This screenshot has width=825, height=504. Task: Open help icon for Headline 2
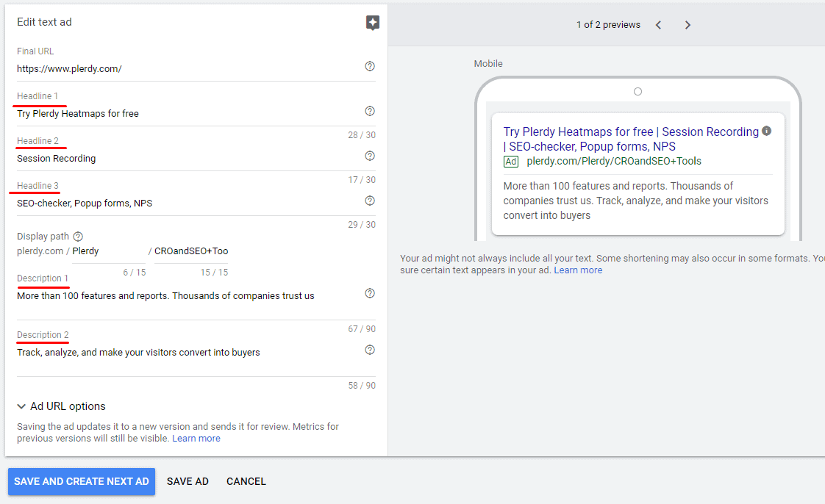pyautogui.click(x=370, y=156)
